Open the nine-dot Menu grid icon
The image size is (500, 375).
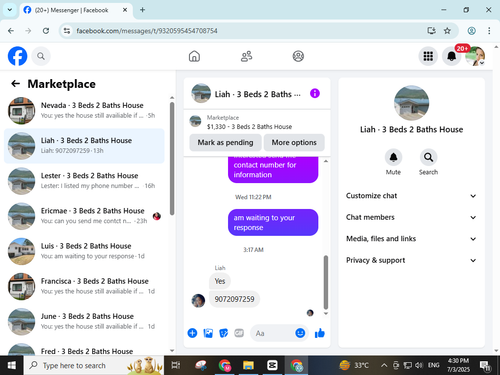(x=428, y=56)
